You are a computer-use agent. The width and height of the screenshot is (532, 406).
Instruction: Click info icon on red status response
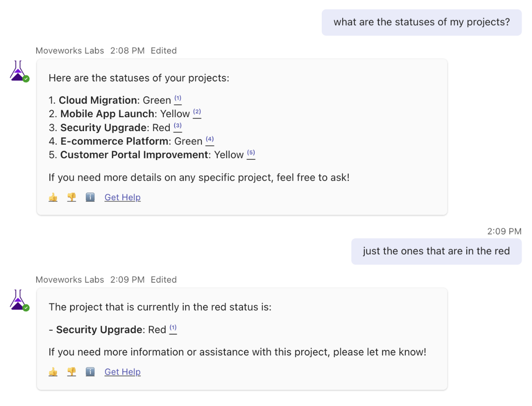(90, 372)
